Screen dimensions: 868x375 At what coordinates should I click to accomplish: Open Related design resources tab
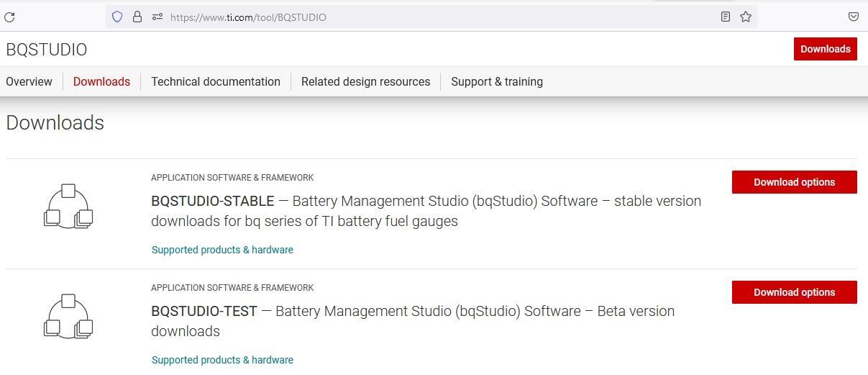pyautogui.click(x=365, y=81)
